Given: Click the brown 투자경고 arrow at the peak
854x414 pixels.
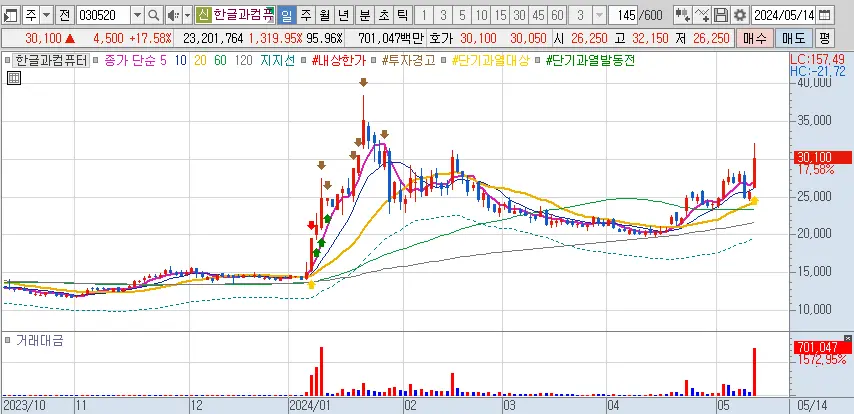Looking at the screenshot, I should (363, 82).
